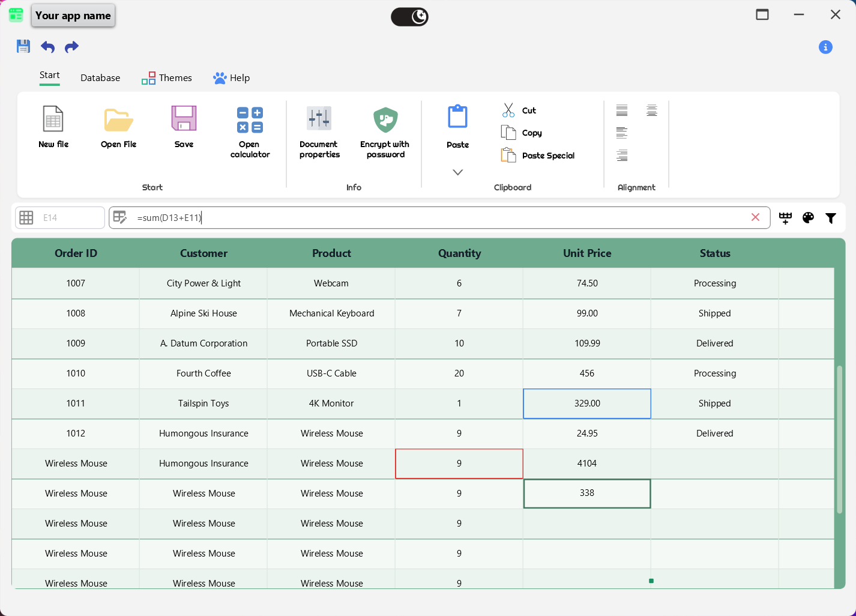The height and width of the screenshot is (616, 856).
Task: Open Document properties
Action: pos(319,132)
